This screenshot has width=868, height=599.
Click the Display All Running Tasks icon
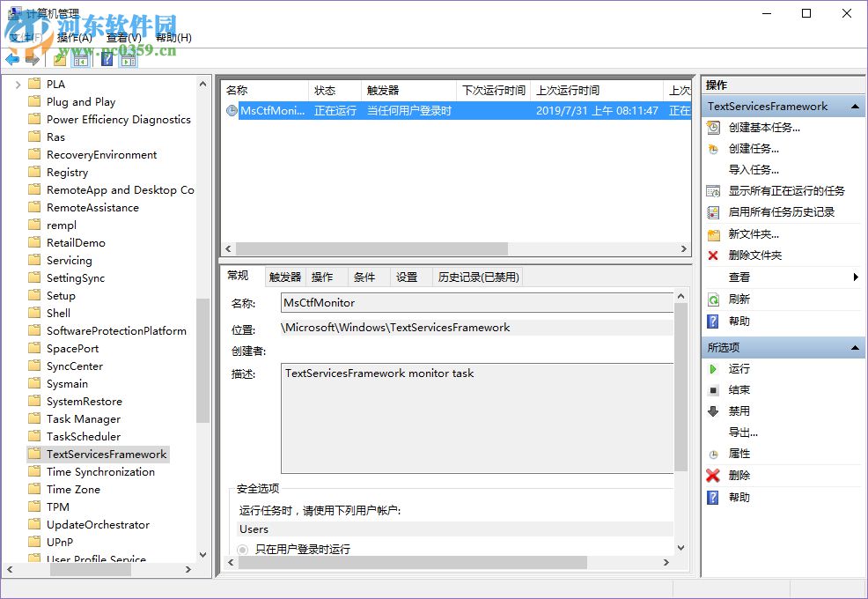tap(713, 191)
